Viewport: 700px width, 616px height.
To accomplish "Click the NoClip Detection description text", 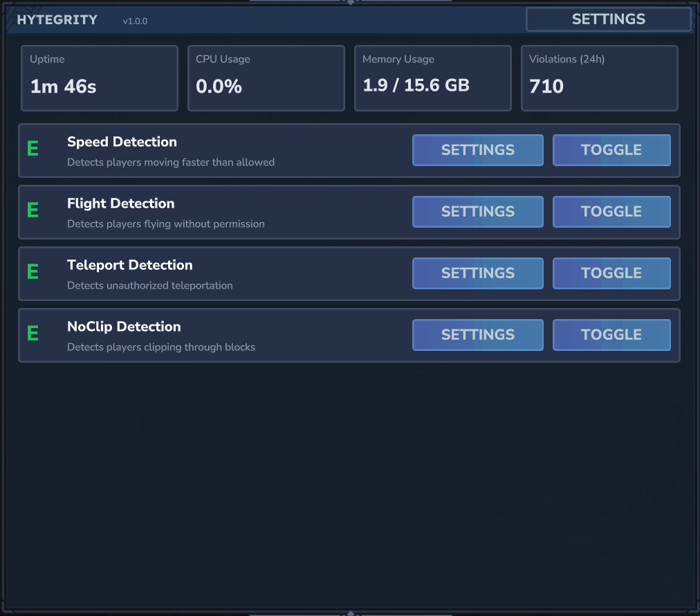I will tap(161, 347).
